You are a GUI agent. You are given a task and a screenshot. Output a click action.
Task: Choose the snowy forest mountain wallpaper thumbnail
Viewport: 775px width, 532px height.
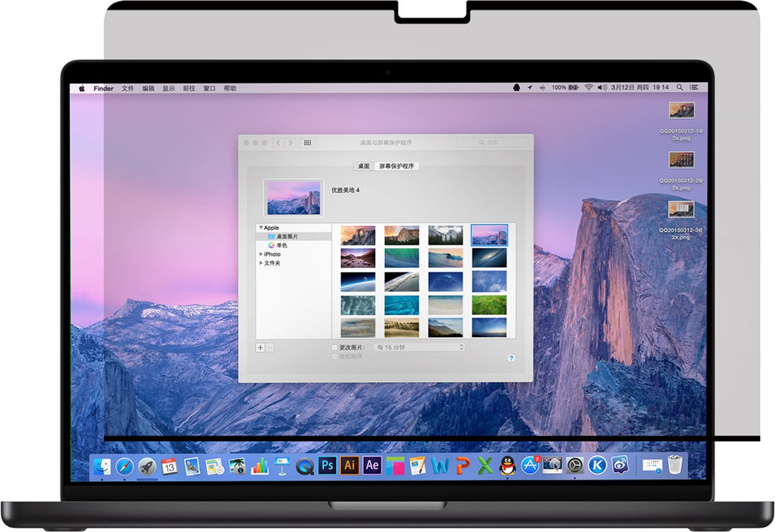point(446,235)
